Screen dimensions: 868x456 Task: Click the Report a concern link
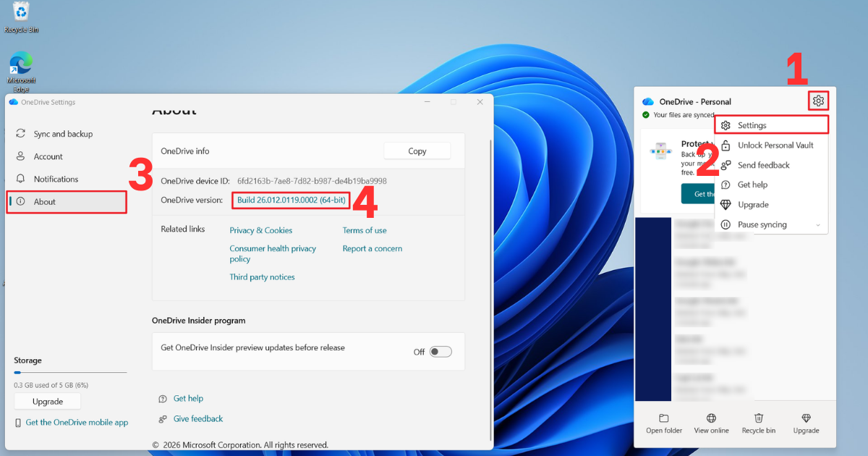373,248
